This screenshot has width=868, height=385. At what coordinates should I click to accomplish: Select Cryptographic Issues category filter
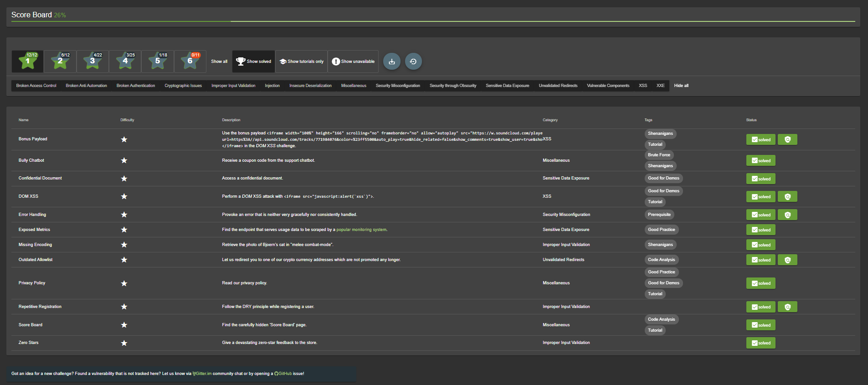183,86
